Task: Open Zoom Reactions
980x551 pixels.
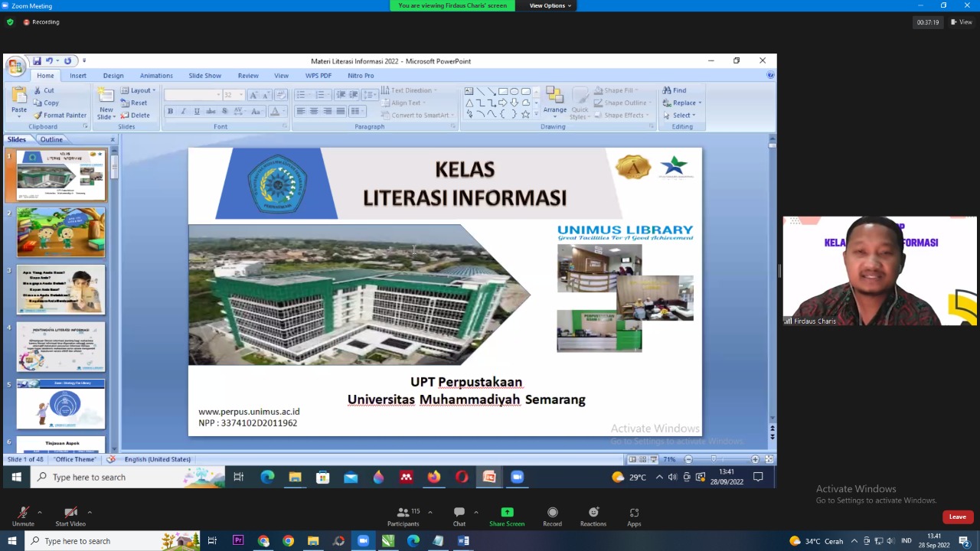Action: (x=593, y=517)
